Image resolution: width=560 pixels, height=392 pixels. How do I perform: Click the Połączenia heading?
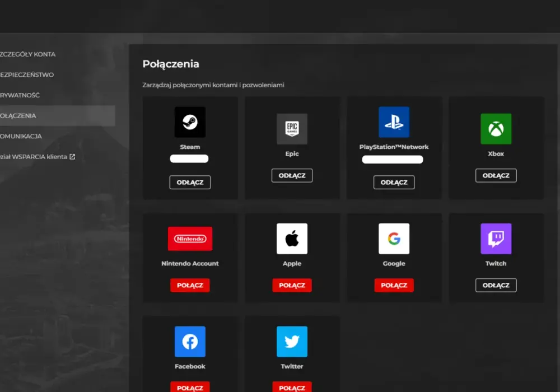(x=171, y=64)
